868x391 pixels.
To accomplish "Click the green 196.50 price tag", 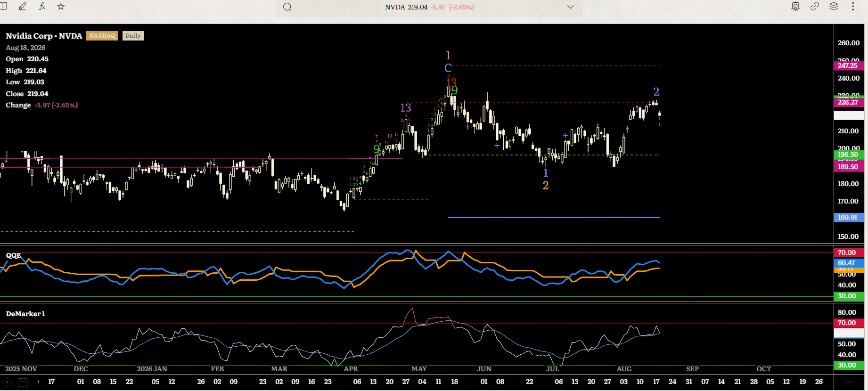I will [848, 155].
